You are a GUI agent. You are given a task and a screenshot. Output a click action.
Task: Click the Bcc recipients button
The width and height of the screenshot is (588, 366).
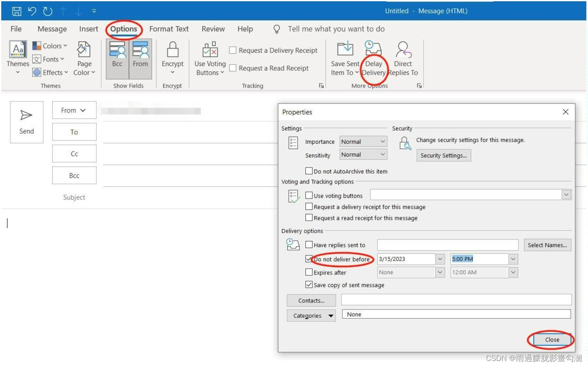coord(74,175)
